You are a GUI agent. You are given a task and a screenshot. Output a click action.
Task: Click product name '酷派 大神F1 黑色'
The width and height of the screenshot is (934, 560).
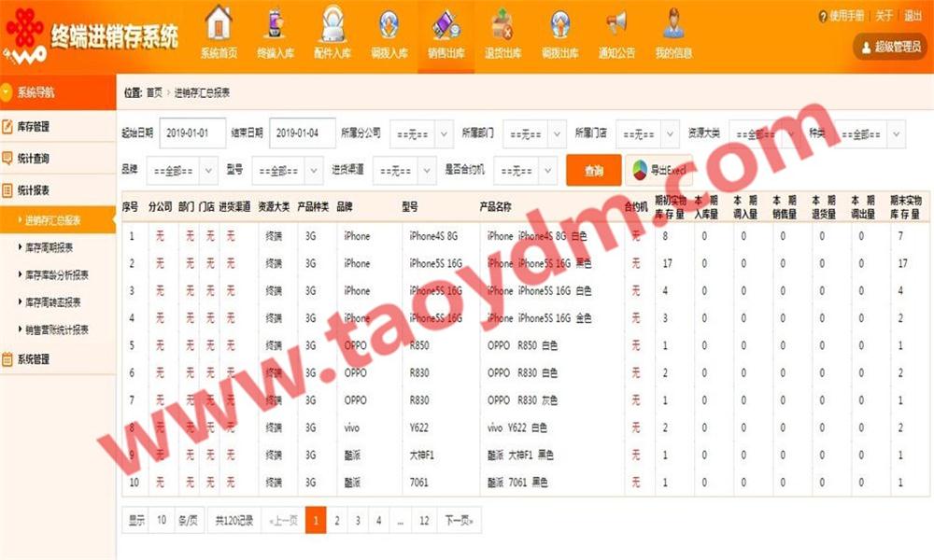click(x=520, y=455)
